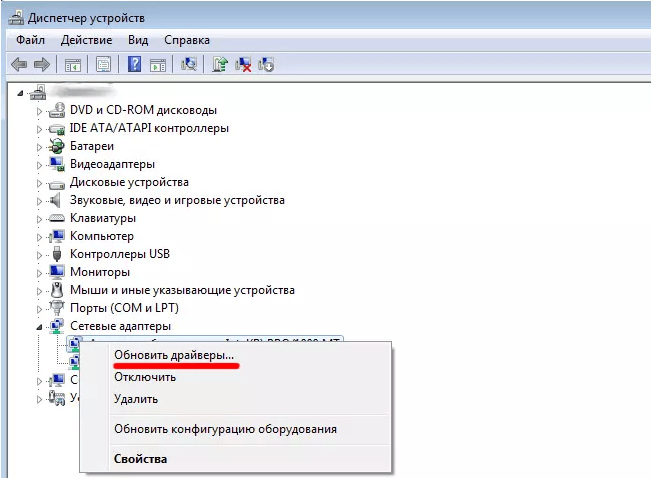Click the Контроллеры USB plug icon
Screen dimensions: 656x487
click(x=57, y=254)
